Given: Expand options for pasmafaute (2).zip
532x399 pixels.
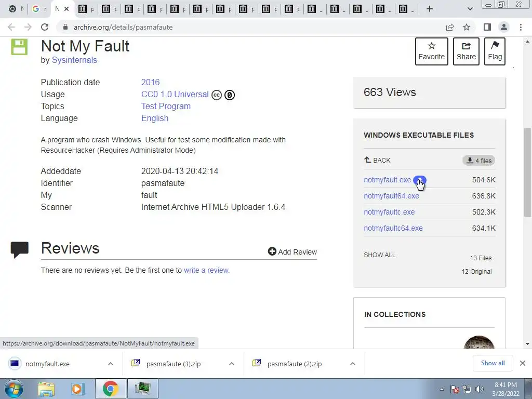Looking at the screenshot, I should pyautogui.click(x=353, y=364).
